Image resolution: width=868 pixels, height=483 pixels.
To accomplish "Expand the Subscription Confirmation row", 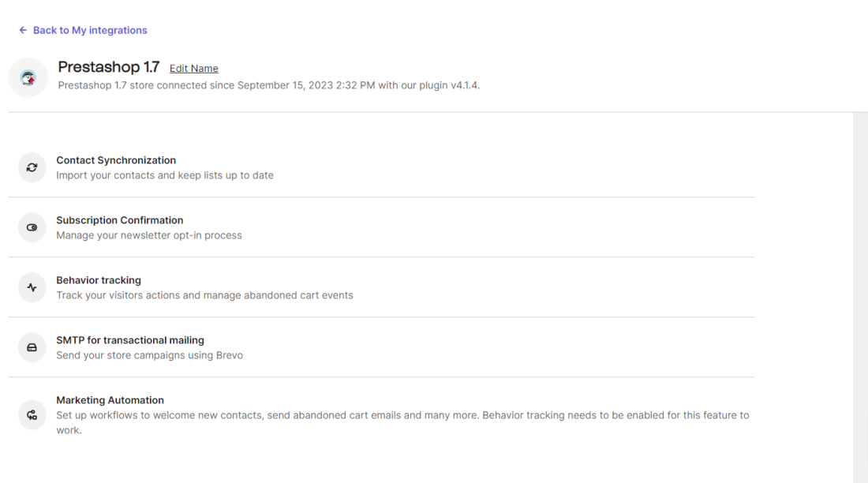I will tap(381, 227).
